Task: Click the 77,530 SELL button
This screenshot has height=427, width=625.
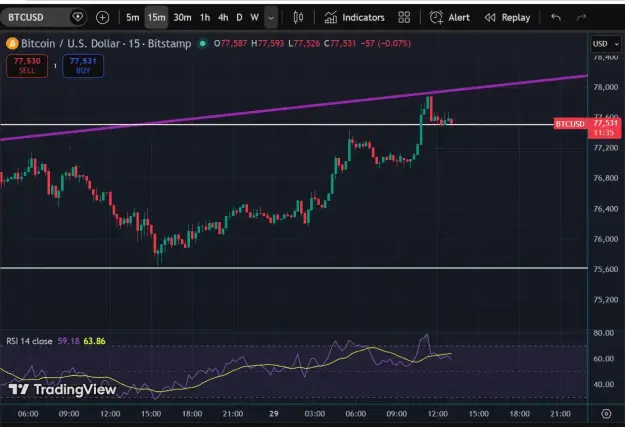Action: tap(27, 66)
